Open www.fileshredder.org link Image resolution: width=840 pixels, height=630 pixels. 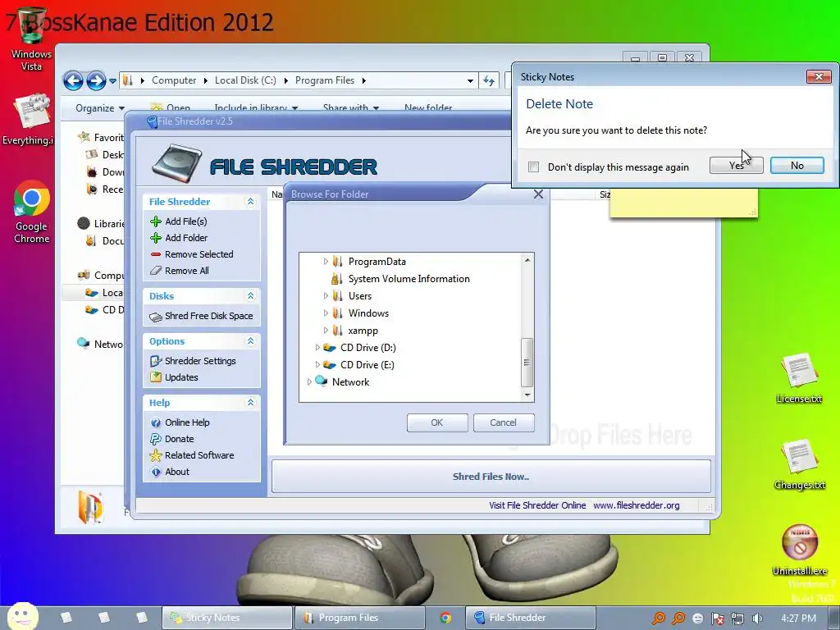[636, 505]
